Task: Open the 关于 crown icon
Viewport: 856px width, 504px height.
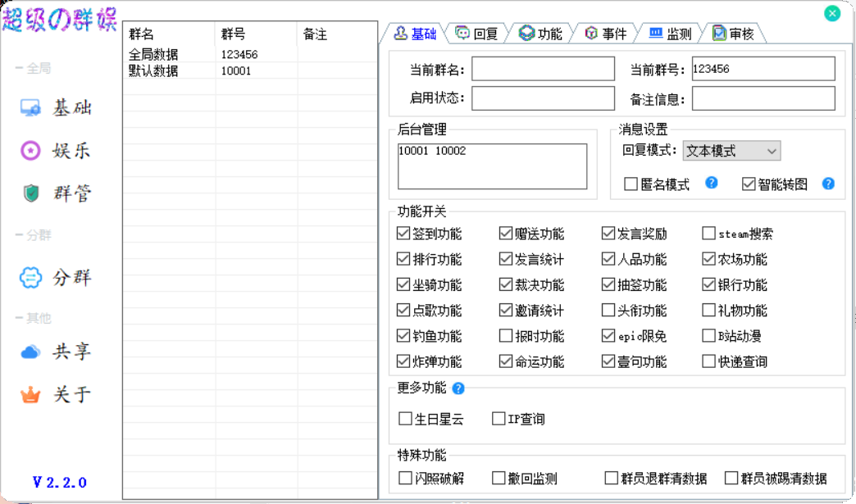Action: 30,394
